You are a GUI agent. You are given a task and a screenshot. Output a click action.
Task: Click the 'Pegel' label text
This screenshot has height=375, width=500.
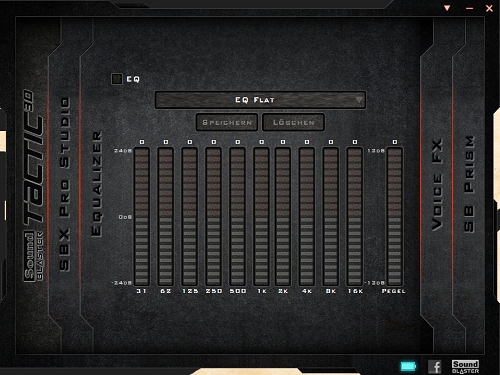point(394,291)
